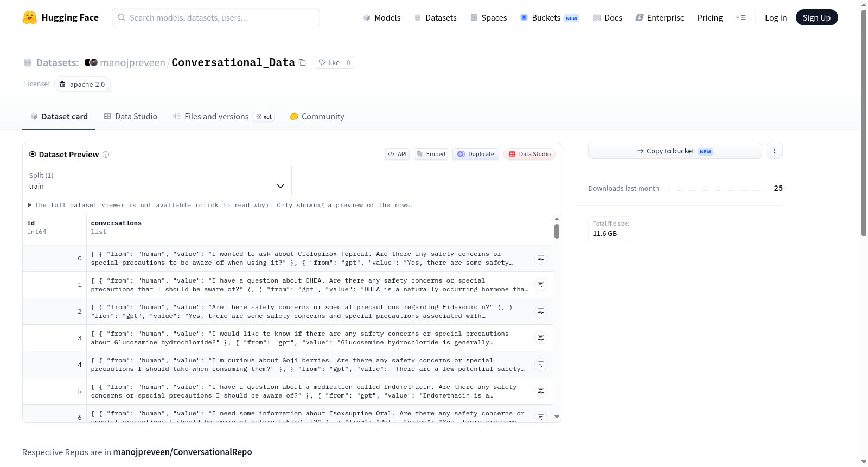This screenshot has width=868, height=467.
Task: Focus the search models, datasets, users field
Action: tap(216, 17)
